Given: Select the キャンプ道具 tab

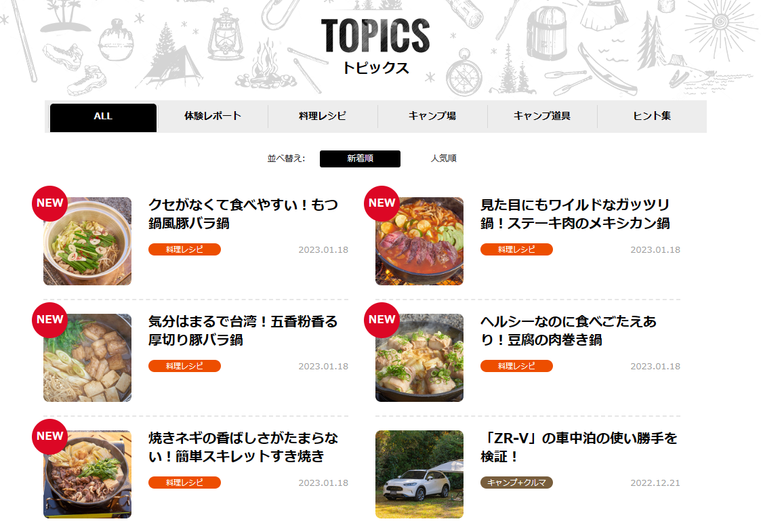Looking at the screenshot, I should [542, 117].
